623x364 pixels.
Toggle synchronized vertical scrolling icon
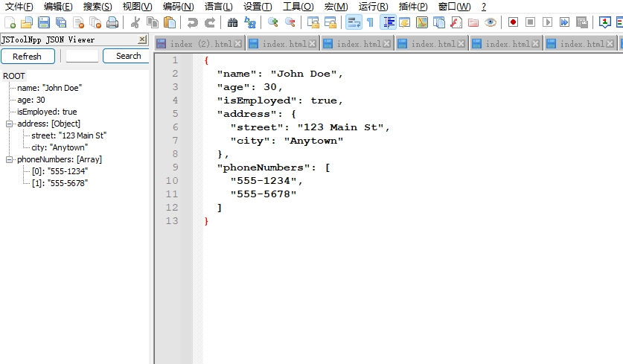tap(313, 22)
